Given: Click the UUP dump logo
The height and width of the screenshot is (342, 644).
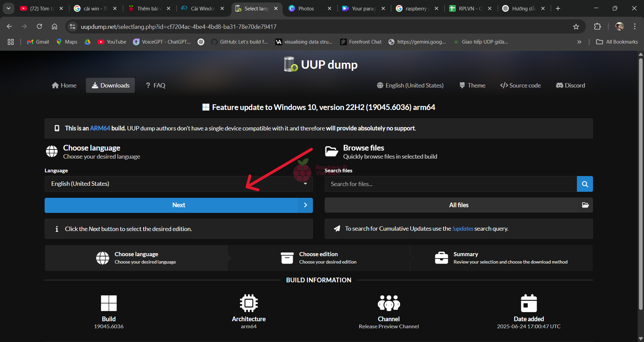Looking at the screenshot, I should click(321, 64).
